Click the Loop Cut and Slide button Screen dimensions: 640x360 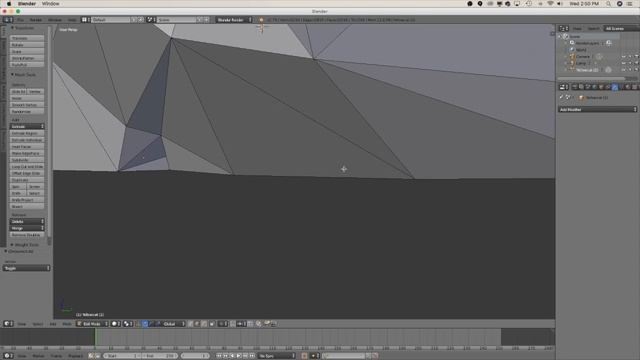click(27, 167)
